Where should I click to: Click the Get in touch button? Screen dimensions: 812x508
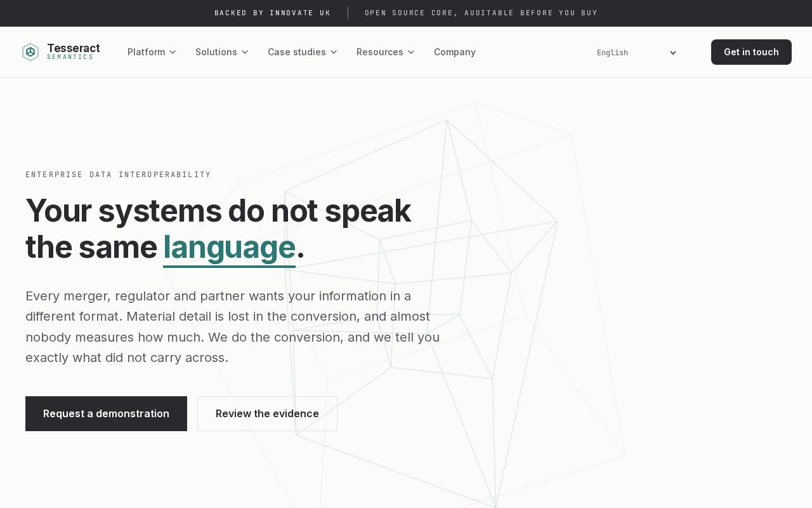click(751, 52)
